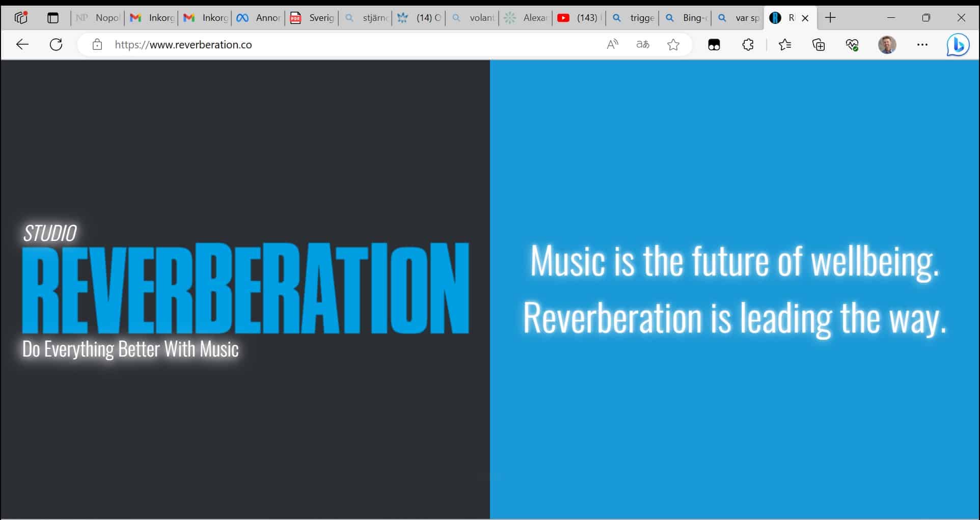Click the STUDIO text above the logo
The height and width of the screenshot is (520, 980).
[x=49, y=233]
